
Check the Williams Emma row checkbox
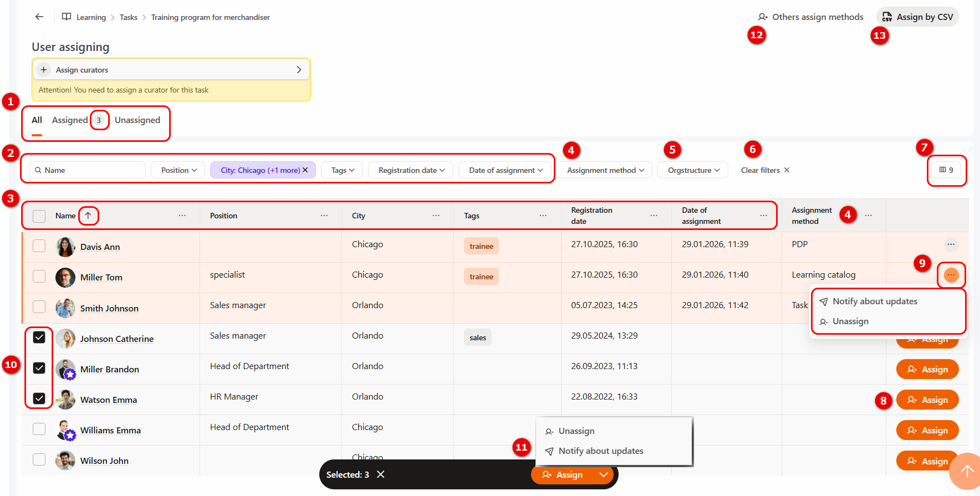[x=39, y=429]
